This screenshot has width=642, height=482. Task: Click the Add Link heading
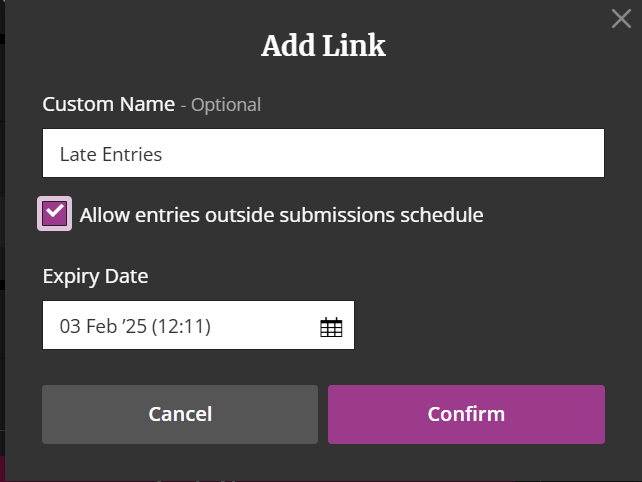(x=323, y=45)
